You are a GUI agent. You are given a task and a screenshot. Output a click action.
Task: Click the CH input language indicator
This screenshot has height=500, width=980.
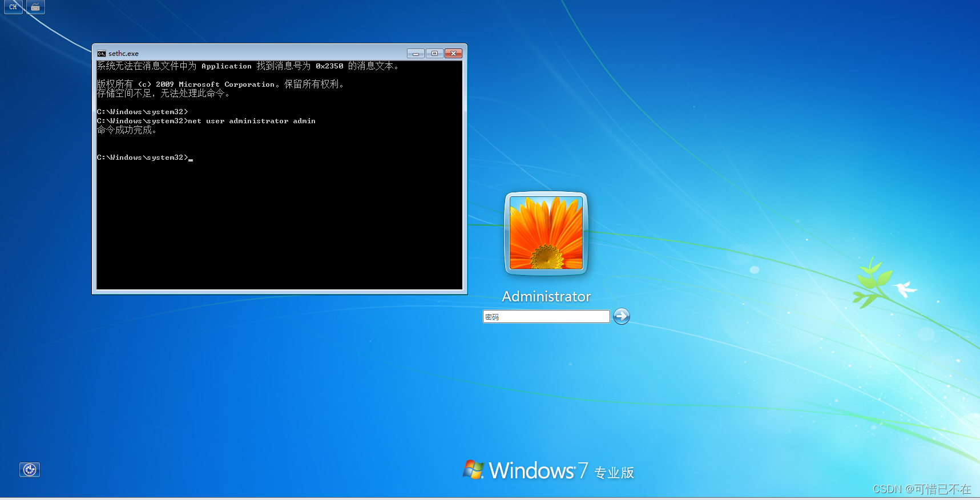pyautogui.click(x=13, y=7)
